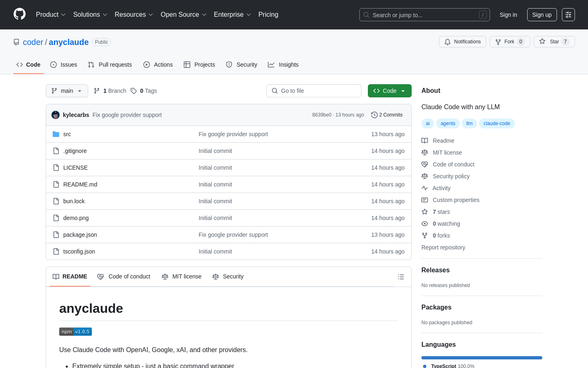Select the MIT license README tab
588x368 pixels.
pyautogui.click(x=182, y=276)
